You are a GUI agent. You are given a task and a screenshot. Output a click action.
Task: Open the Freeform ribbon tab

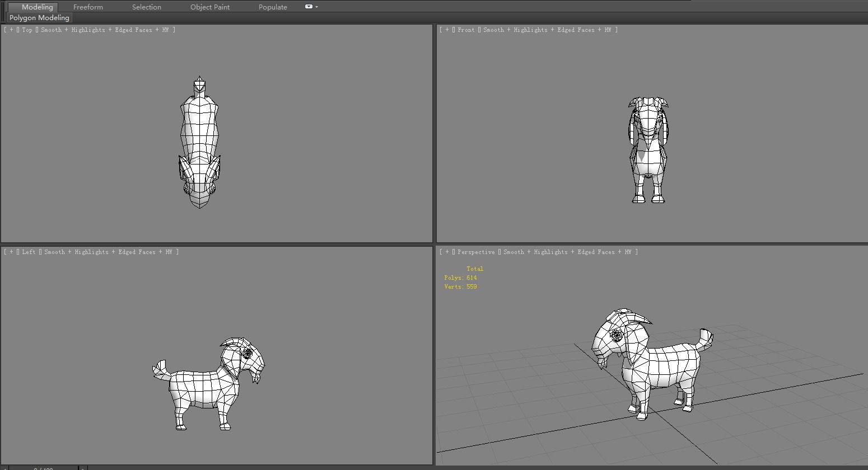pos(88,7)
